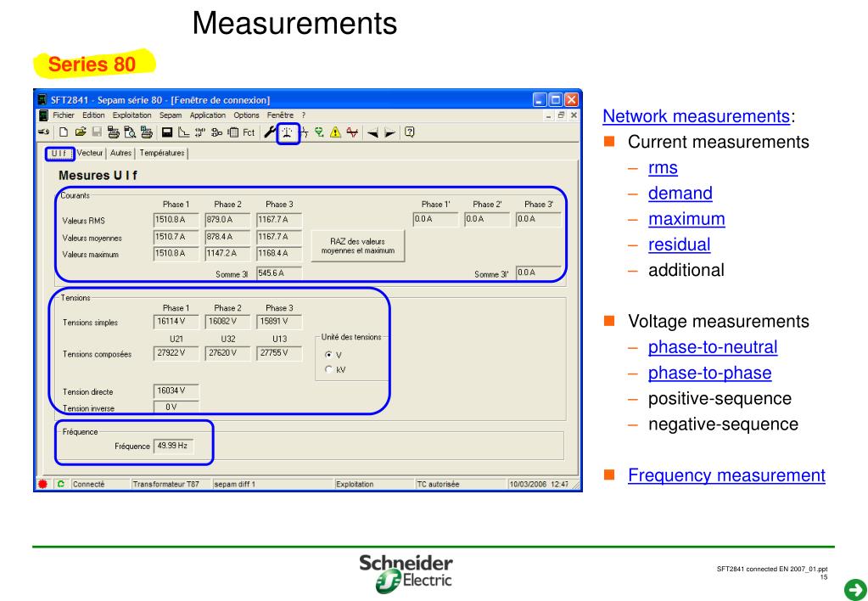Open the Options menu

(x=246, y=115)
